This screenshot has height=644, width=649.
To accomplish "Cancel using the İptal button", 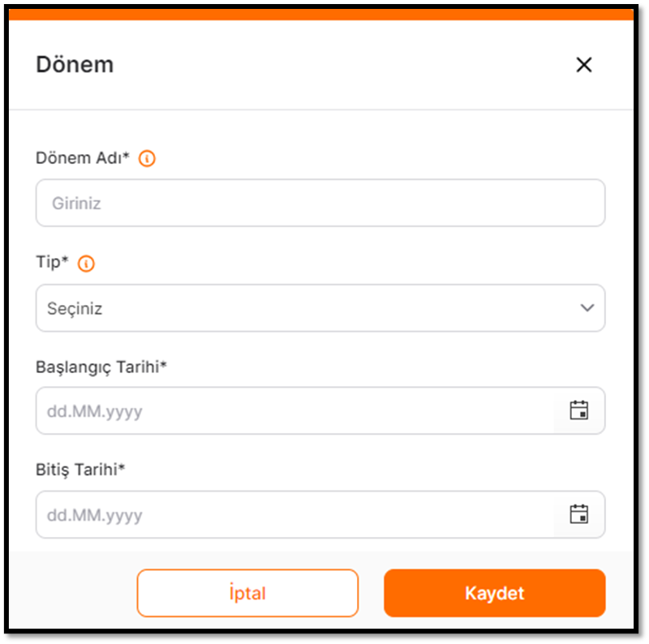I will (x=247, y=593).
